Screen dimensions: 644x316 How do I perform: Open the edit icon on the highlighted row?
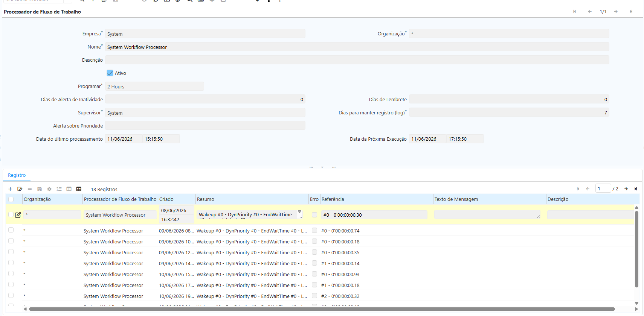18,215
